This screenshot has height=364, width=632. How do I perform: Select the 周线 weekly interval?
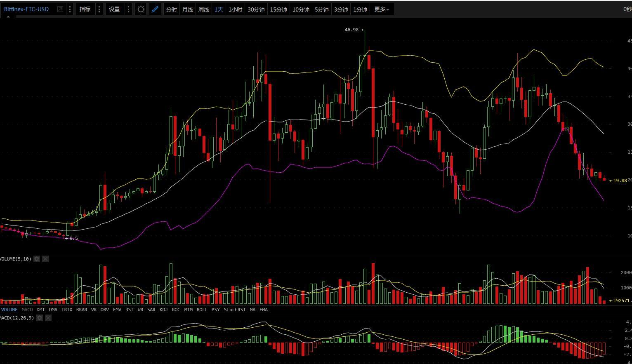point(204,9)
